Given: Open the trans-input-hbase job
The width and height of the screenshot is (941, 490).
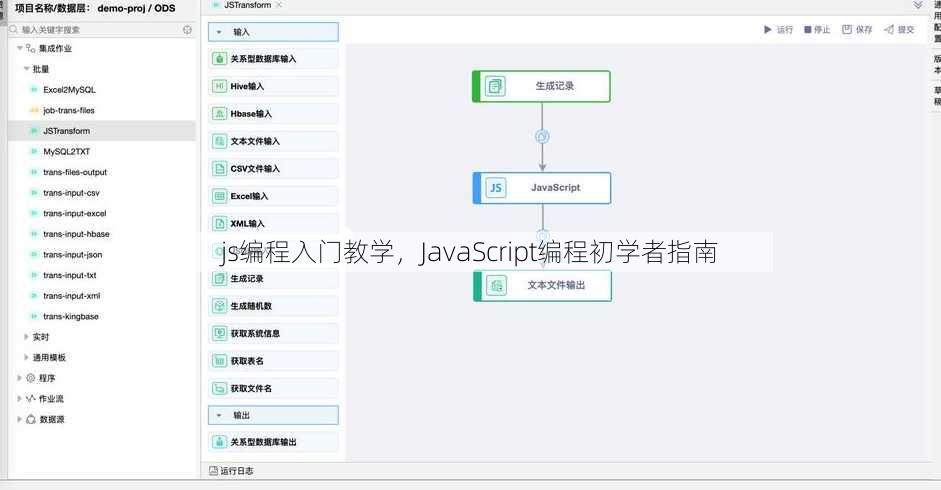Looking at the screenshot, I should pyautogui.click(x=76, y=234).
